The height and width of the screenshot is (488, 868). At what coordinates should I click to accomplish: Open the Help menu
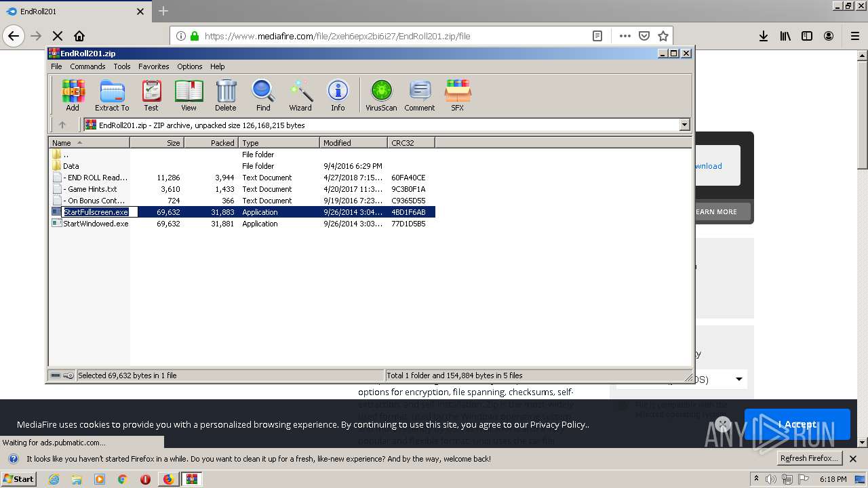(x=217, y=66)
